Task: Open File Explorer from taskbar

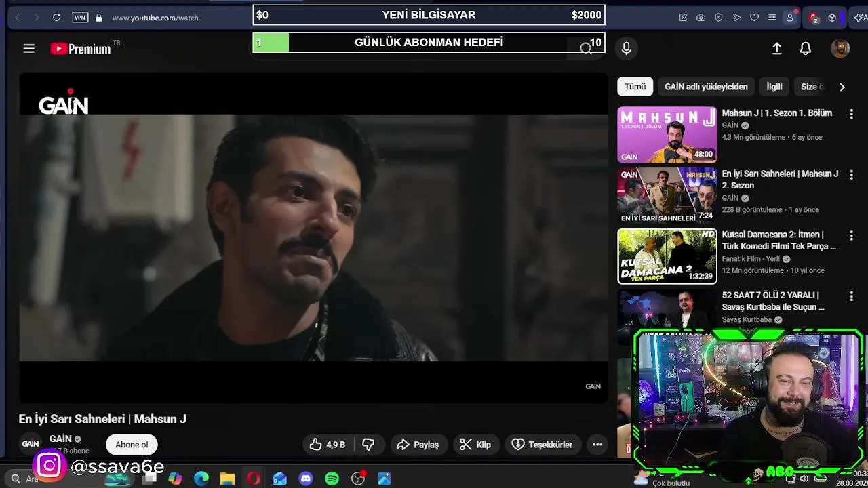Action: [x=227, y=479]
